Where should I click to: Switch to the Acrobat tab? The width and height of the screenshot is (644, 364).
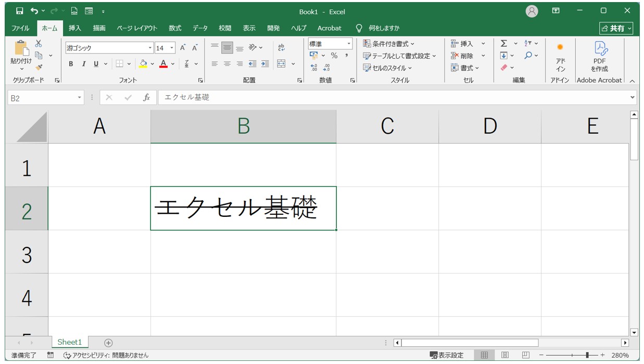point(330,28)
